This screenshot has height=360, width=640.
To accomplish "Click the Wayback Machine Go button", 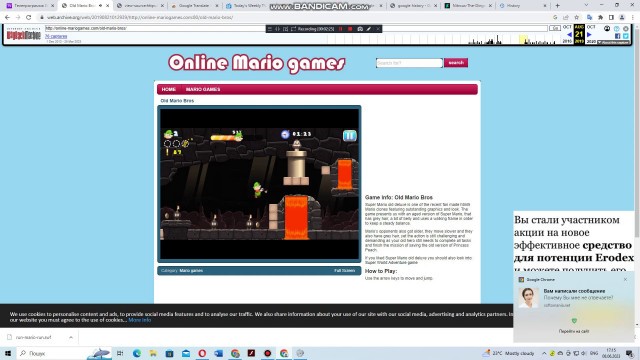I will point(555,28).
